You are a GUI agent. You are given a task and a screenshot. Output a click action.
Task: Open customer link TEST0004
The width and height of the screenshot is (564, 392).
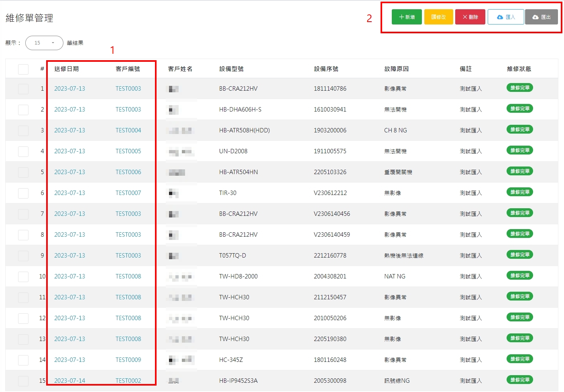pos(128,130)
